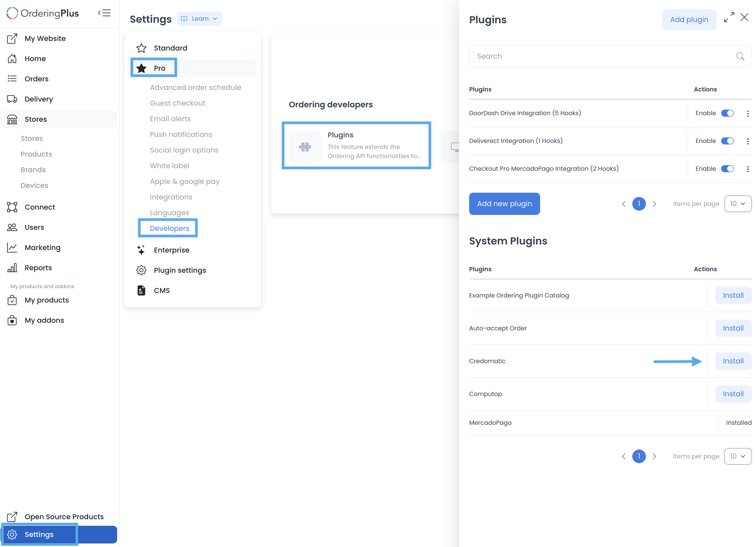Open Plugin settings gear icon
This screenshot has width=756, height=547.
[141, 270]
